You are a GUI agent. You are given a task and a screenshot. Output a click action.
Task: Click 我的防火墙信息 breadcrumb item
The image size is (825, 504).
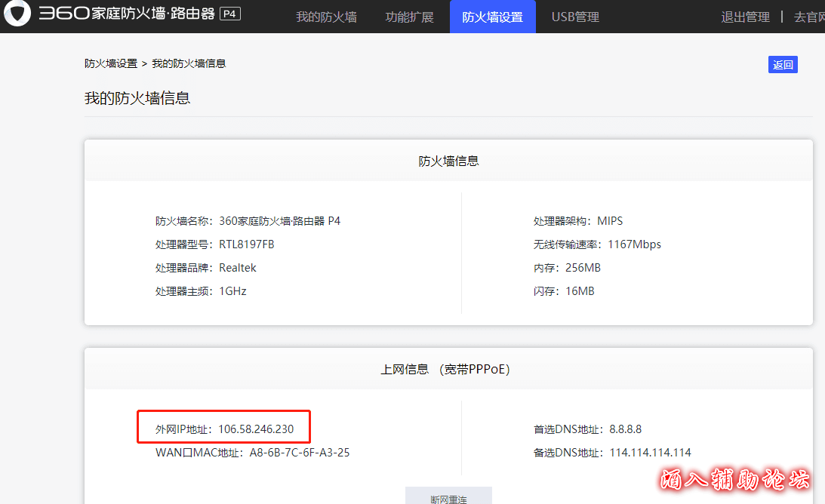pos(189,63)
